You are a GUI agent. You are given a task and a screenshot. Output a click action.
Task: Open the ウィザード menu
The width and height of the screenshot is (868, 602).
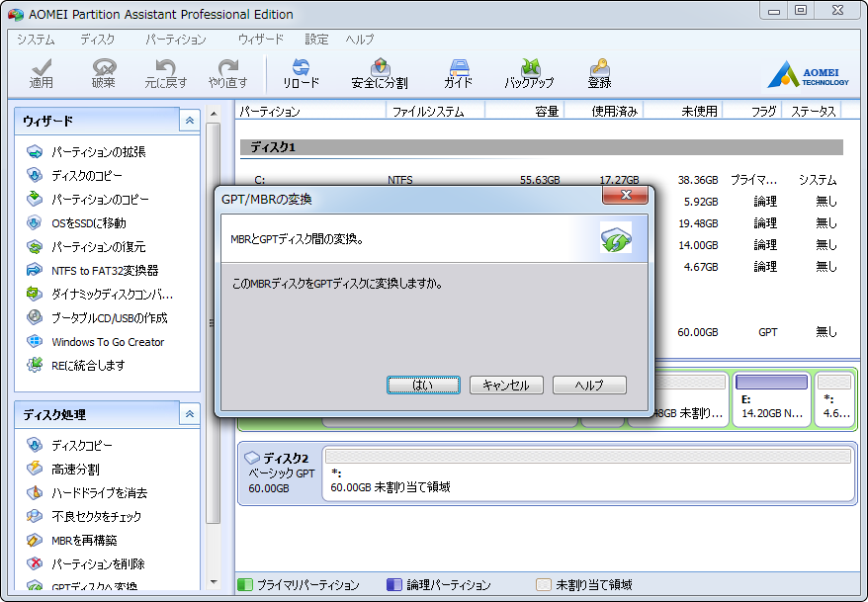click(x=261, y=40)
